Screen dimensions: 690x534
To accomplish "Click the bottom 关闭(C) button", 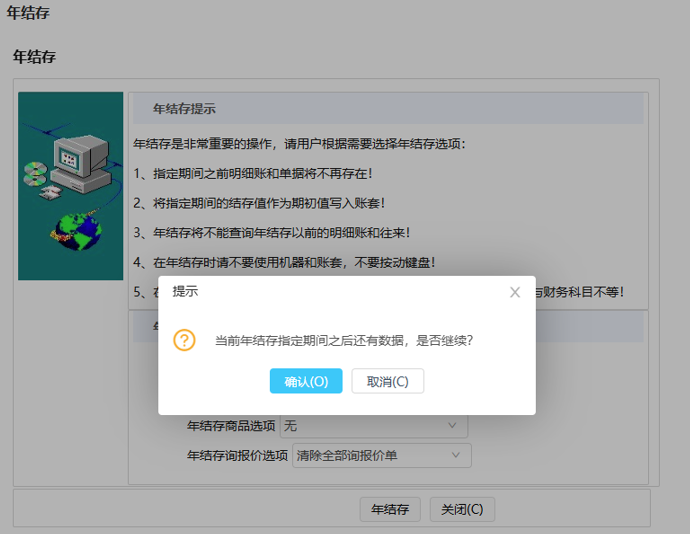I will pyautogui.click(x=462, y=509).
